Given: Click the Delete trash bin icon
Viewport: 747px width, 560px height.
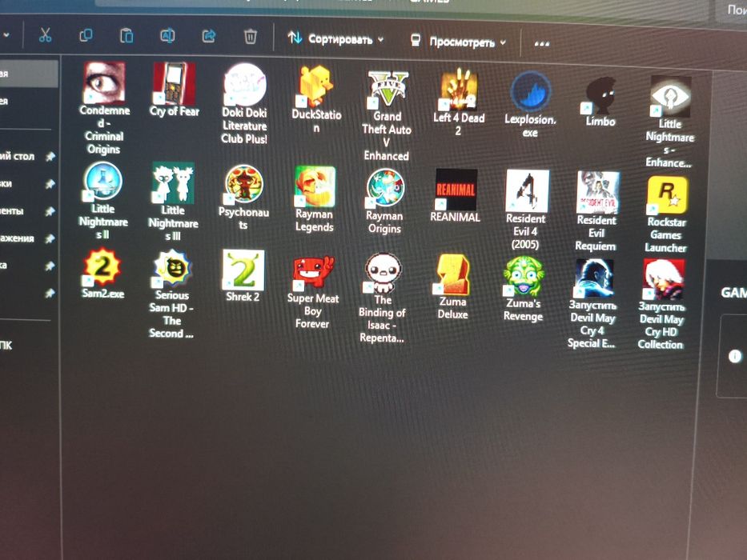Looking at the screenshot, I should tap(250, 37).
